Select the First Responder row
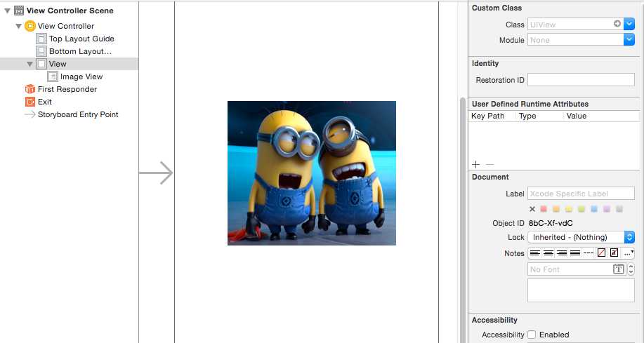The image size is (644, 343). pyautogui.click(x=69, y=89)
